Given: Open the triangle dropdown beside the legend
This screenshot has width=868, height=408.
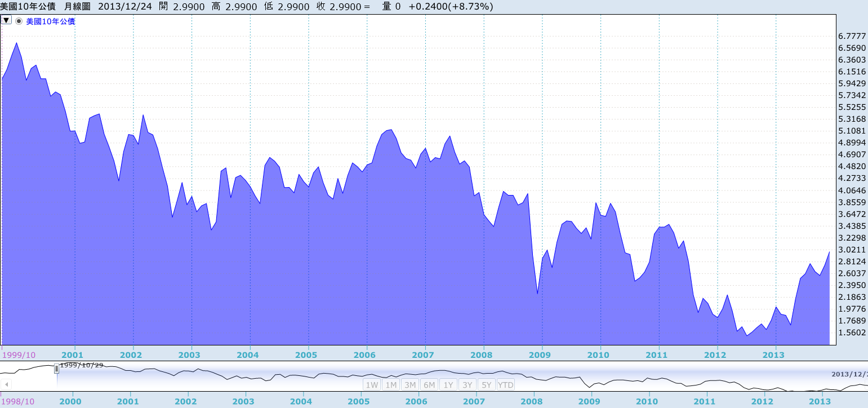Looking at the screenshot, I should click(6, 20).
